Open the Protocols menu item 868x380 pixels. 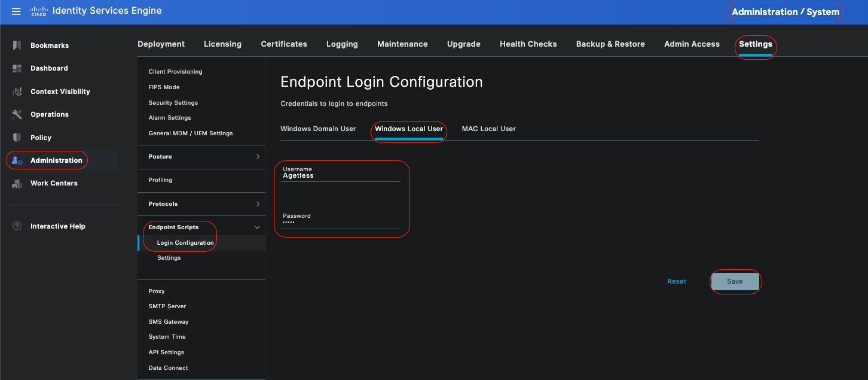(163, 204)
